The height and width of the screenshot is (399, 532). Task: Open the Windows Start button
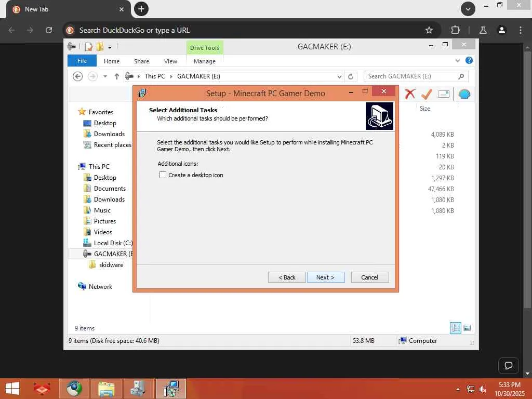pyautogui.click(x=12, y=389)
